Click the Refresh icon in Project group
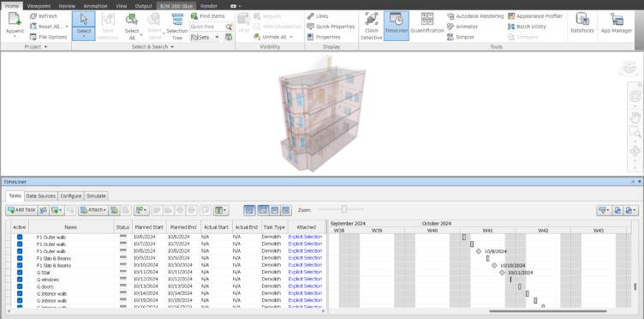This screenshot has width=644, height=319. point(33,16)
